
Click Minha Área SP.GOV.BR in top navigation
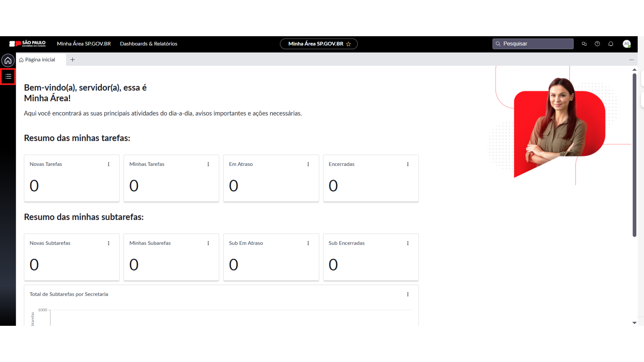(84, 44)
